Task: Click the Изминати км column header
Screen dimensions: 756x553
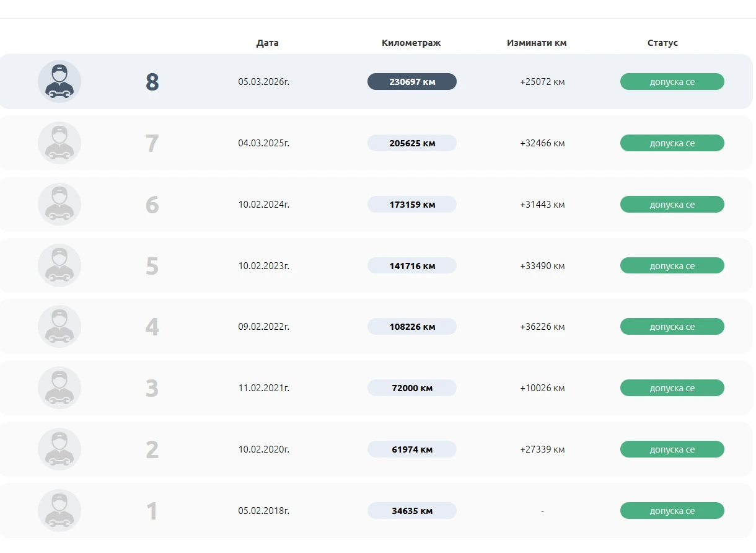Action: 537,43
